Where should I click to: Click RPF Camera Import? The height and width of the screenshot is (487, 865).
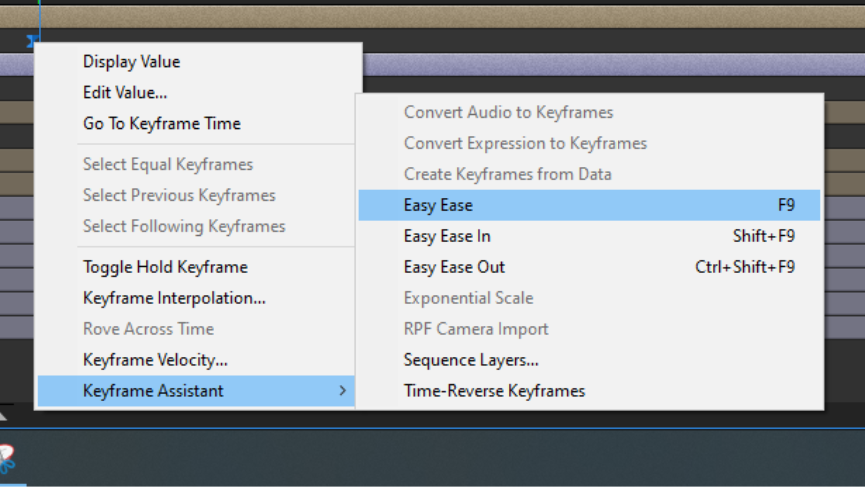(x=476, y=329)
